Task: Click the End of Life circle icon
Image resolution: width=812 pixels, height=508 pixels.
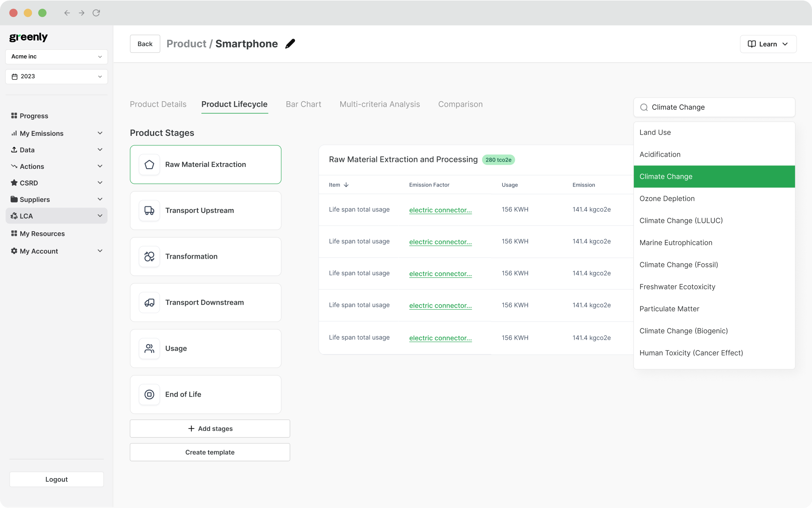Action: [x=149, y=395]
